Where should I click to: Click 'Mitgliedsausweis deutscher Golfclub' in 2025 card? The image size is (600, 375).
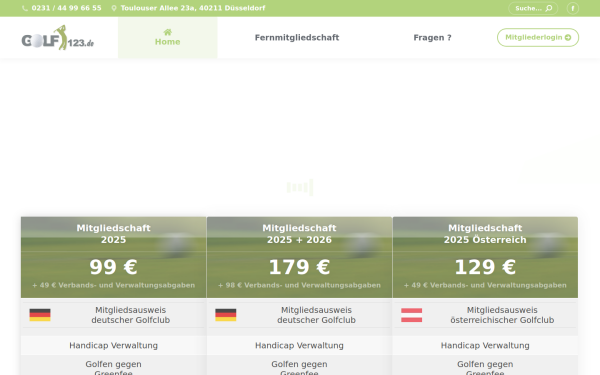point(130,315)
